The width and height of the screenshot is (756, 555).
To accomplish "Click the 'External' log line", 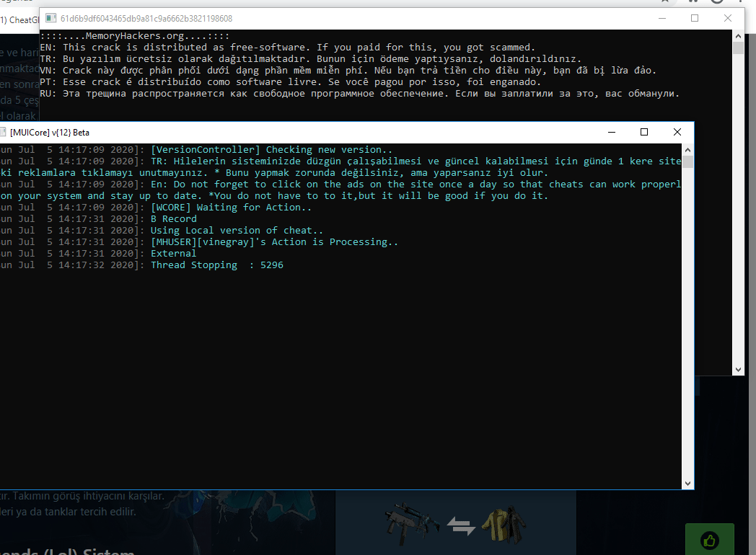I will [x=174, y=254].
